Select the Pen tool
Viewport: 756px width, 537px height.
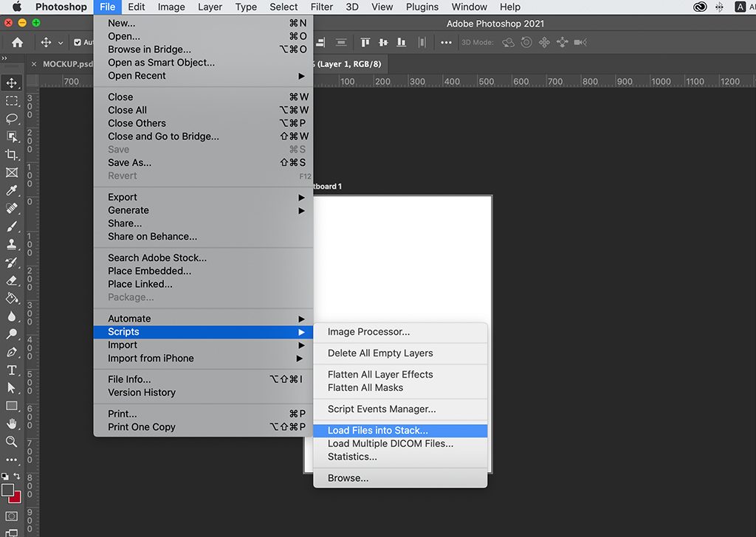[12, 352]
